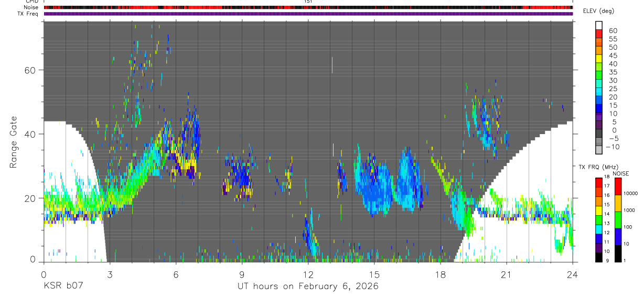Click the '151' CPID value text

click(308, 2)
